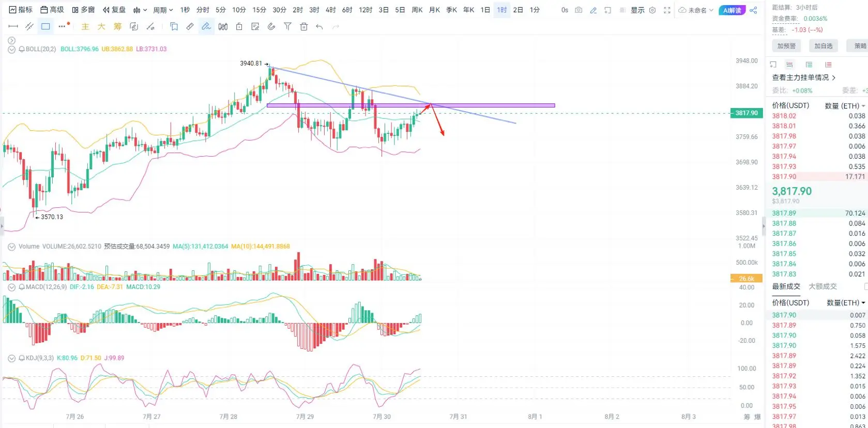Click the bookmark template icon
The height and width of the screenshot is (428, 868).
[174, 26]
